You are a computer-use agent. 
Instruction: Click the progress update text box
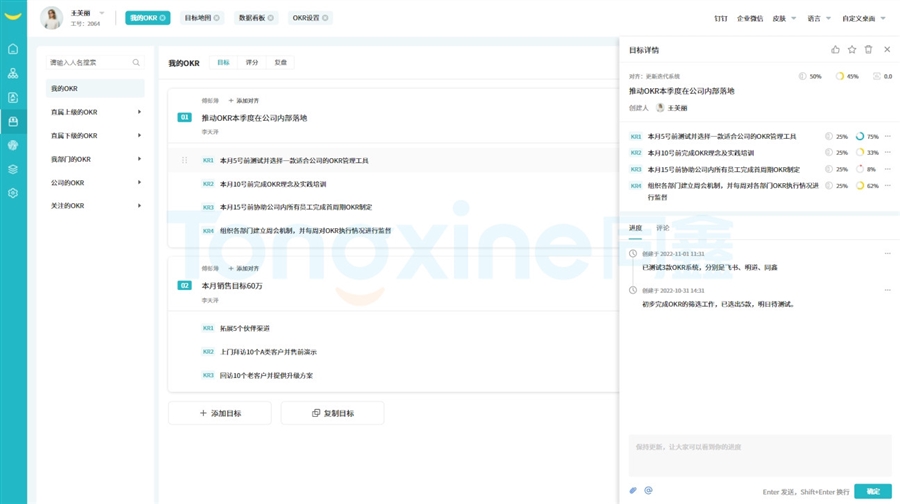coord(759,457)
